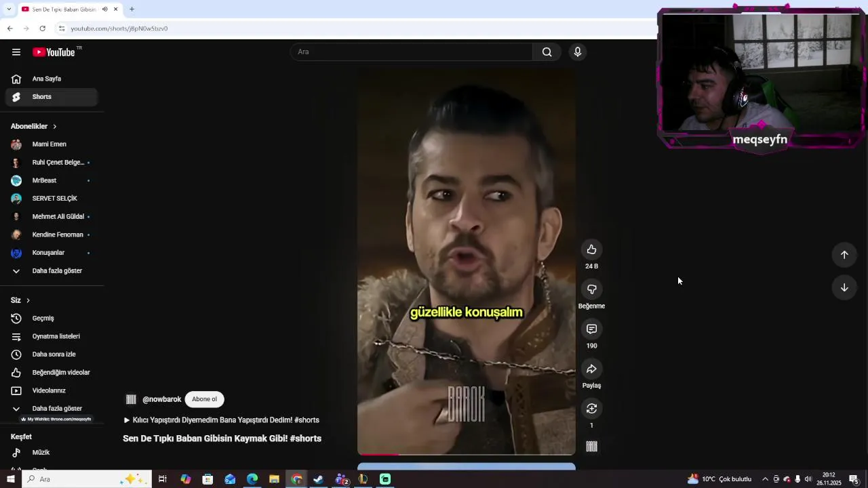Open Beğendiğim videolar

pos(52,373)
